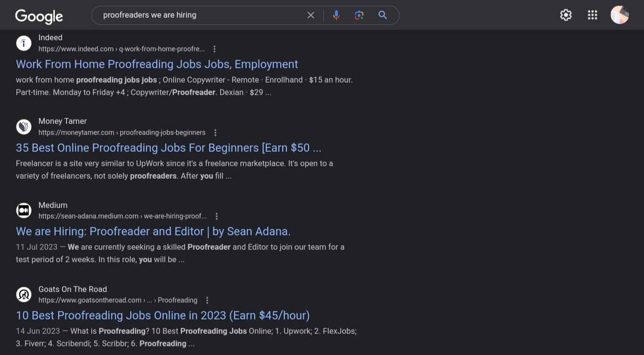Screen dimensions: 644x355
Task: Click the goatsontheroad.com URL breadcrumb
Action: [x=118, y=300]
